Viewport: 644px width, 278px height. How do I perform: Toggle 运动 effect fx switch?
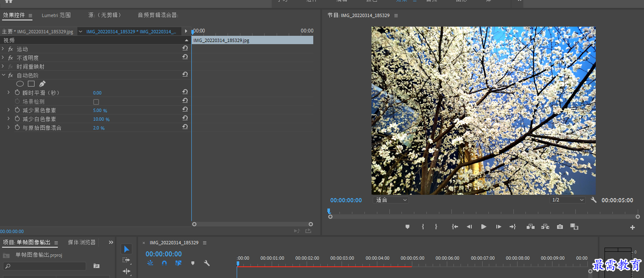[x=11, y=49]
